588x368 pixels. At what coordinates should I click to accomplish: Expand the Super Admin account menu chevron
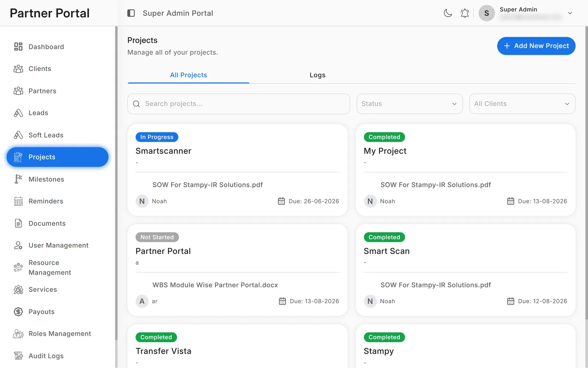coord(570,13)
